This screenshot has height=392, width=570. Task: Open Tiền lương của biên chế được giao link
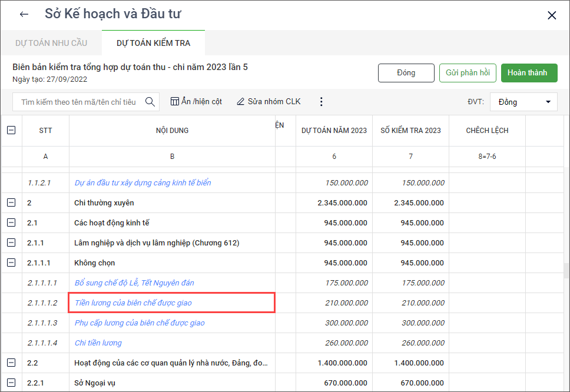pos(133,303)
